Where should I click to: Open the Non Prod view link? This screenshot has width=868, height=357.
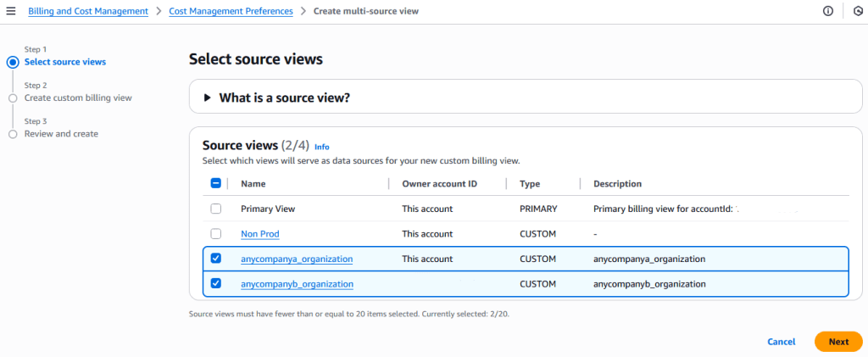point(259,234)
